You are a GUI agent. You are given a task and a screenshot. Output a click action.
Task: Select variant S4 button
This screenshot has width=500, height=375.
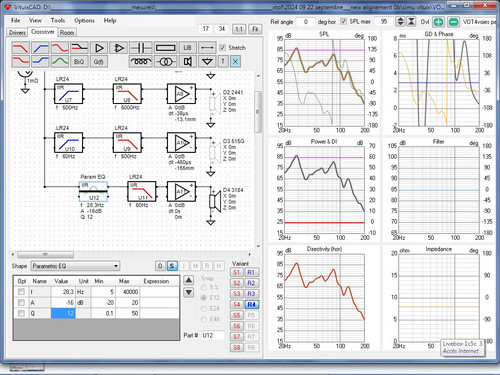(236, 304)
